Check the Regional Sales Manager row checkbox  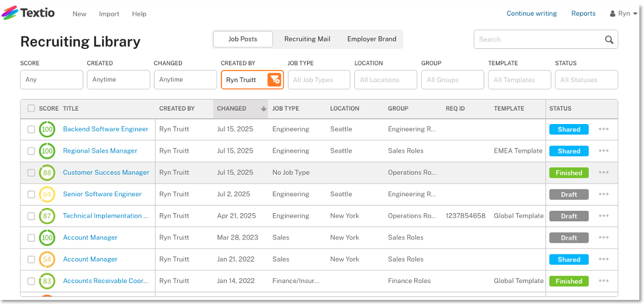tap(31, 151)
